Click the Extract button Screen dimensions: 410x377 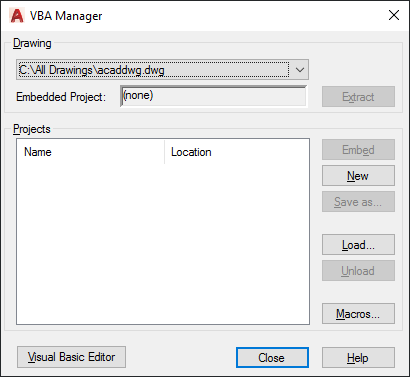point(358,97)
